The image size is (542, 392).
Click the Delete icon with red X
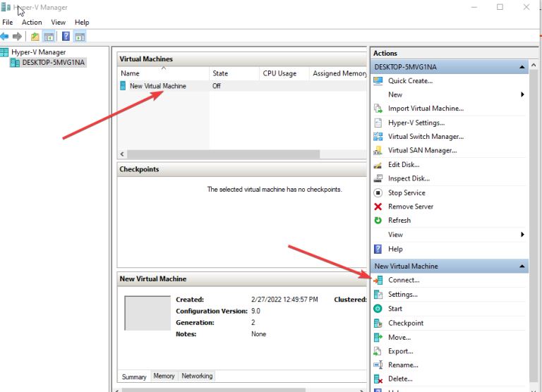click(378, 379)
